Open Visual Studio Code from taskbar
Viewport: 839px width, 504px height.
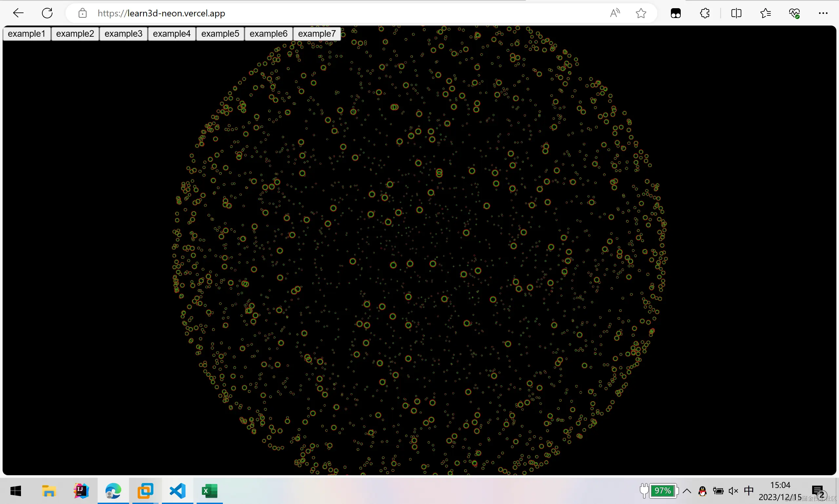point(177,491)
